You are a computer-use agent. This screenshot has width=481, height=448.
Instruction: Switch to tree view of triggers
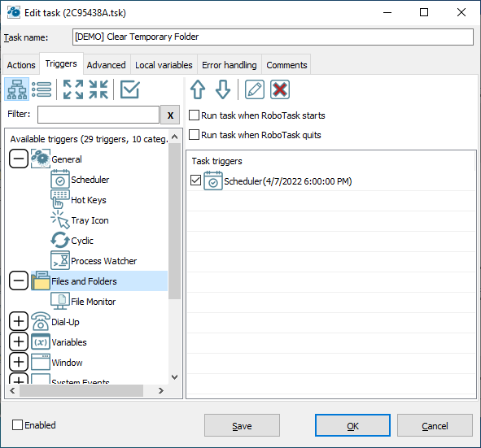[x=17, y=89]
